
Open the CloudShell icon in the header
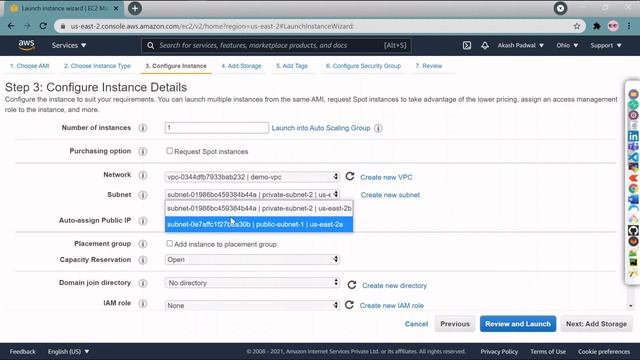point(467,45)
